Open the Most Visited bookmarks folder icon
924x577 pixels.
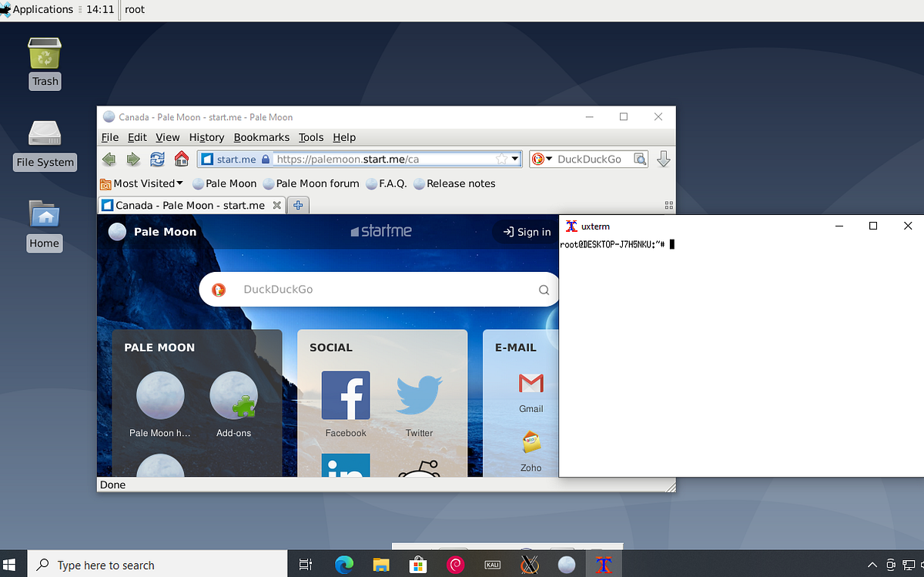click(105, 183)
